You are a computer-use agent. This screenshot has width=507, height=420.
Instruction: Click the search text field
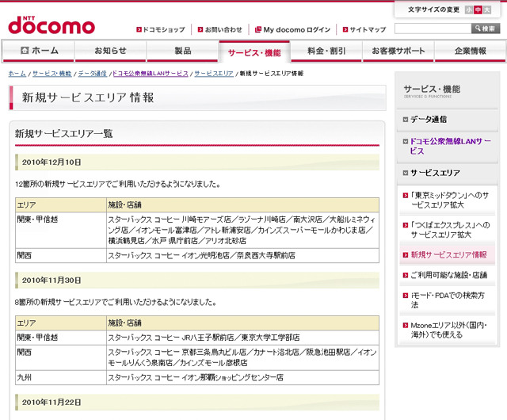coord(433,29)
